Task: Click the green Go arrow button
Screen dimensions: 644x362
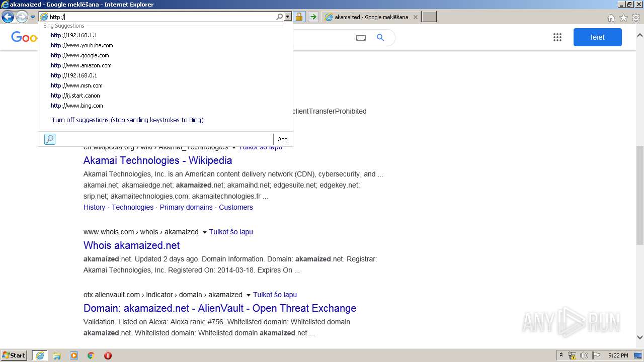Action: click(x=313, y=17)
